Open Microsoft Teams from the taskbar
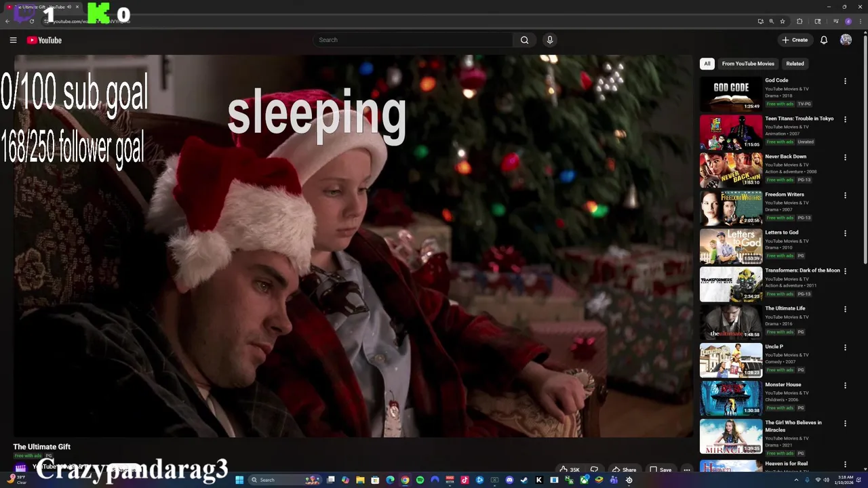The image size is (868, 488). click(614, 480)
